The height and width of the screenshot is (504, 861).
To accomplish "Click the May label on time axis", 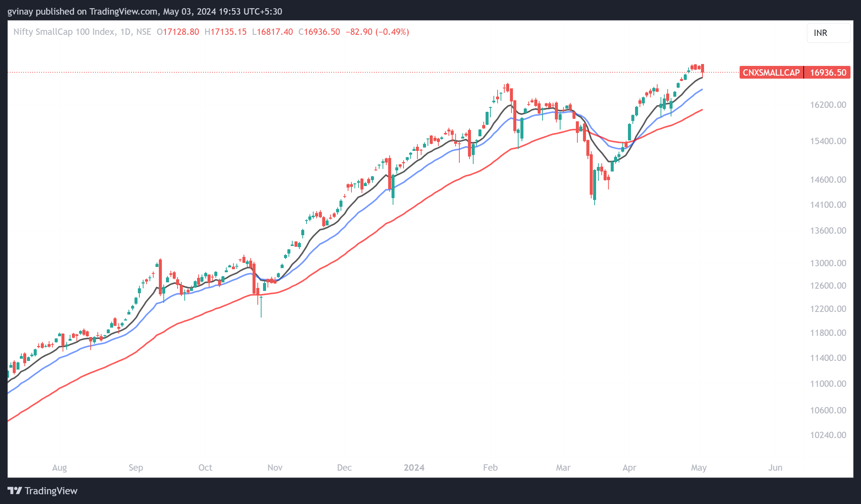I will pos(699,467).
